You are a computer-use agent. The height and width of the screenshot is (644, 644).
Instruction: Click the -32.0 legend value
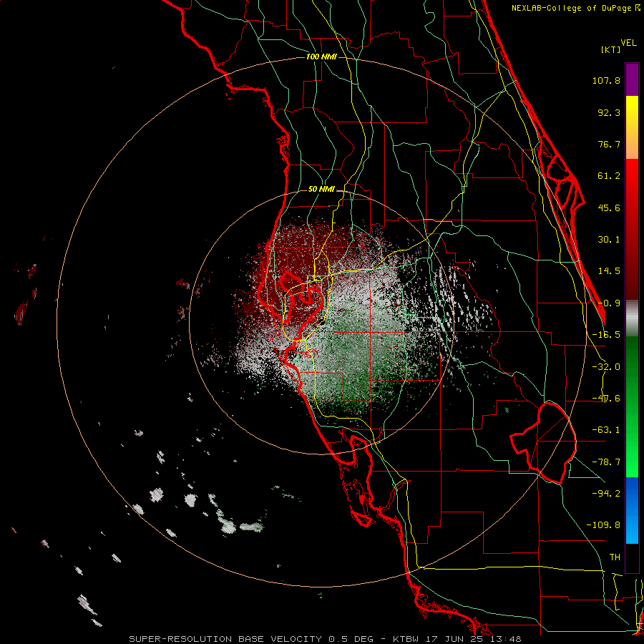(x=606, y=367)
